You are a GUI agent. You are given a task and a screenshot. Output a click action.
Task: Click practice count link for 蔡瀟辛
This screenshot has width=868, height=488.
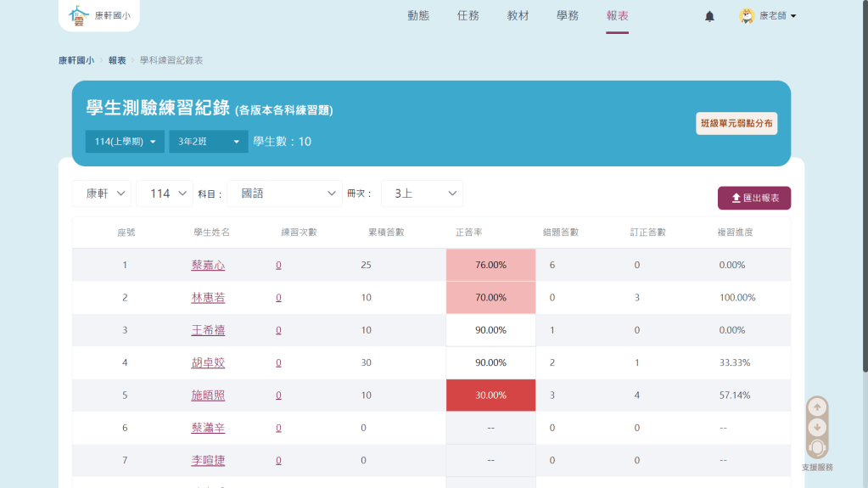278,429
